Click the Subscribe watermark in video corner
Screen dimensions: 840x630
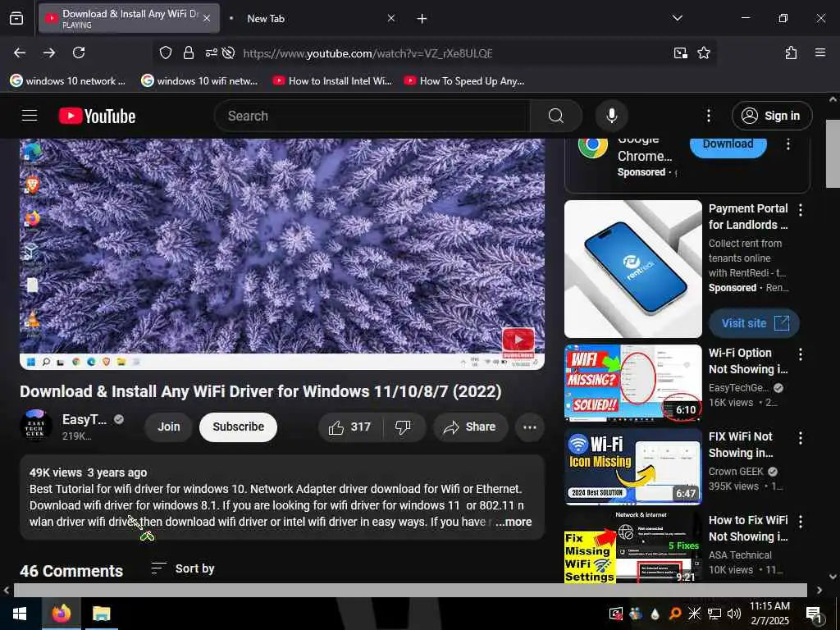coord(518,342)
